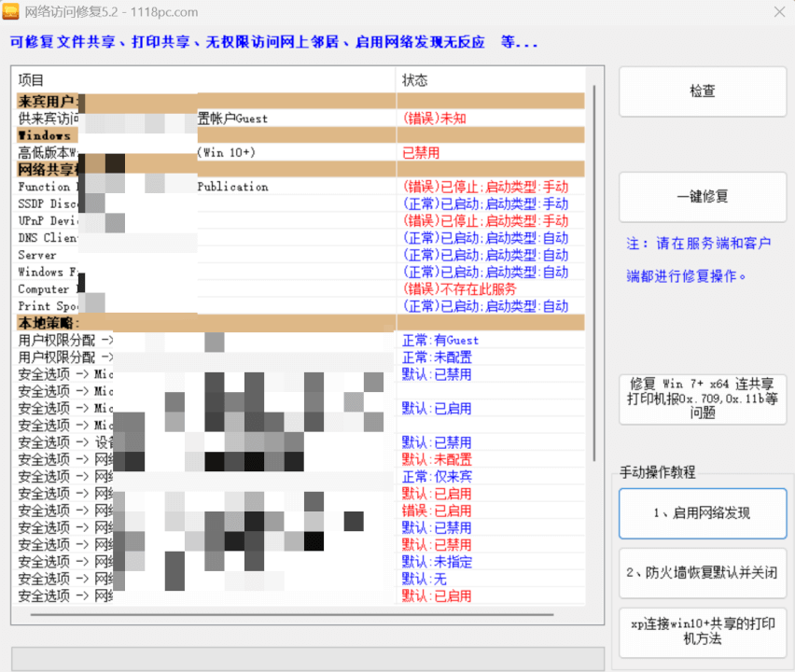Click the 检查 button
The height and width of the screenshot is (672, 795).
702,91
